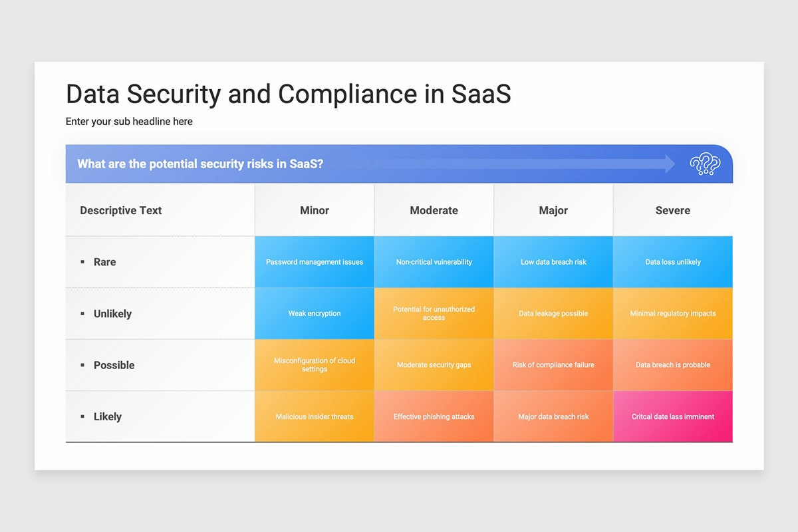Click the 'Data loss unlikely' cell
The image size is (798, 532).
point(672,262)
